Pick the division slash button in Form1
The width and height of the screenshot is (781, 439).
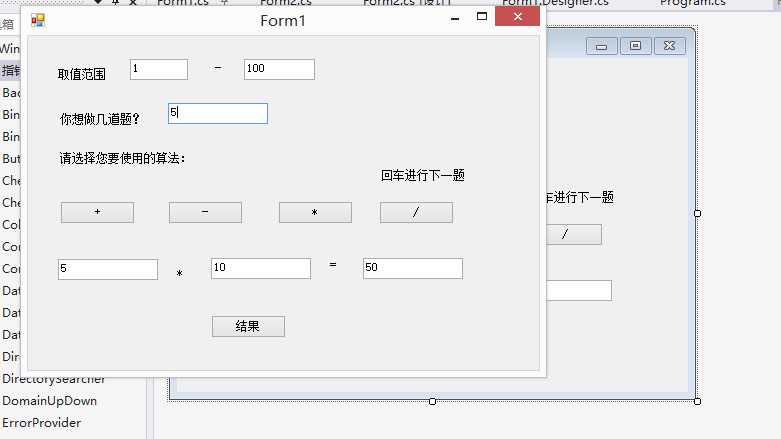pyautogui.click(x=416, y=212)
